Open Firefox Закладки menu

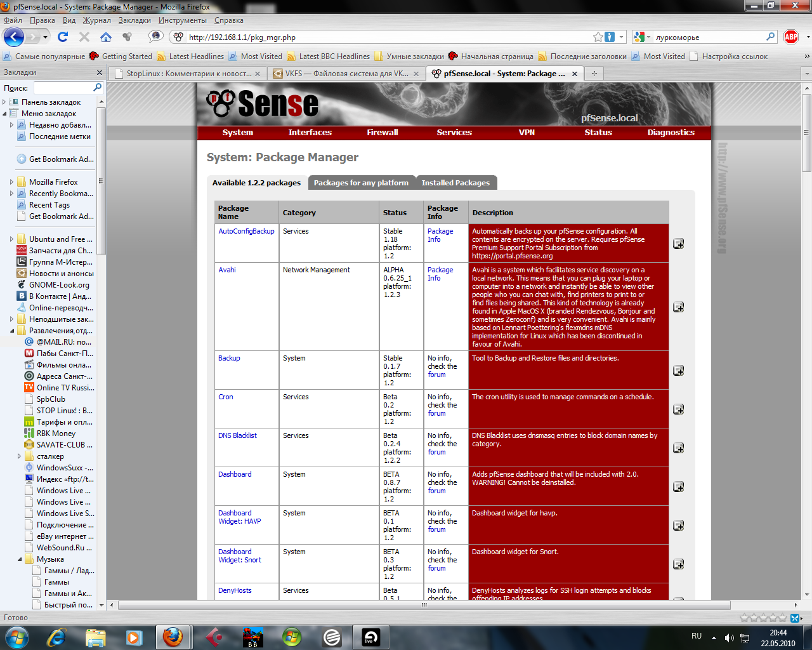134,20
